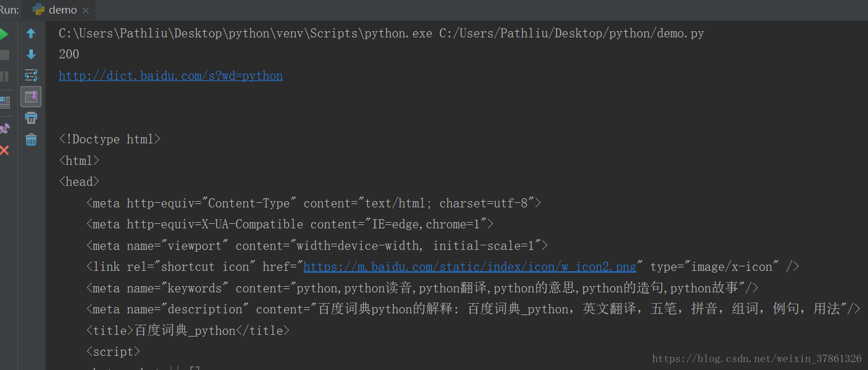Toggle Scroll to End button
Viewport: 868px width, 370px height.
[31, 96]
